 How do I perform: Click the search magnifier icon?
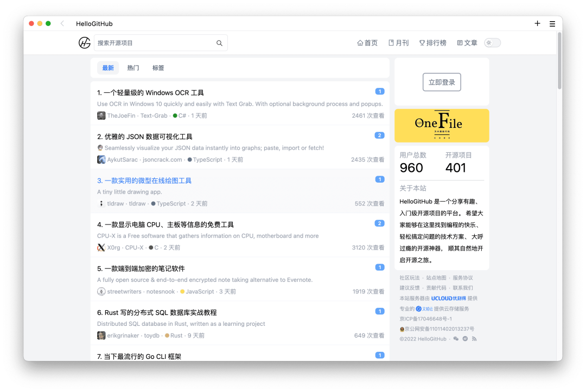coord(219,43)
